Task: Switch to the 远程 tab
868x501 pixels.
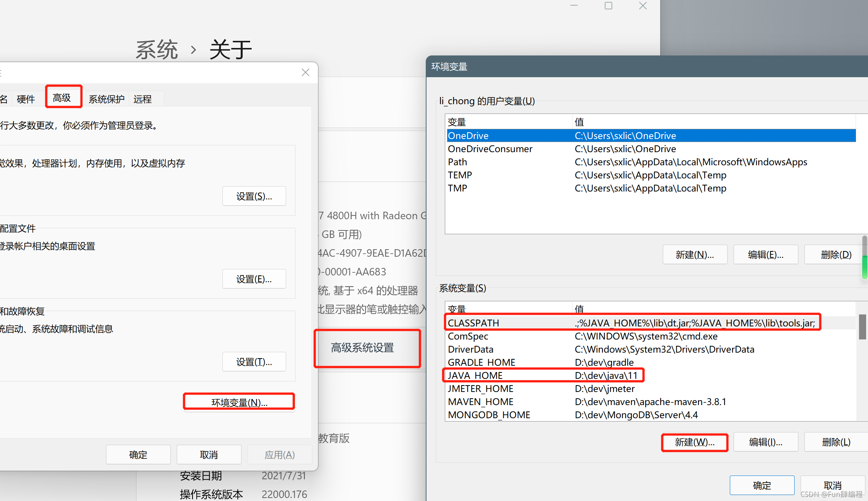Action: click(x=142, y=99)
